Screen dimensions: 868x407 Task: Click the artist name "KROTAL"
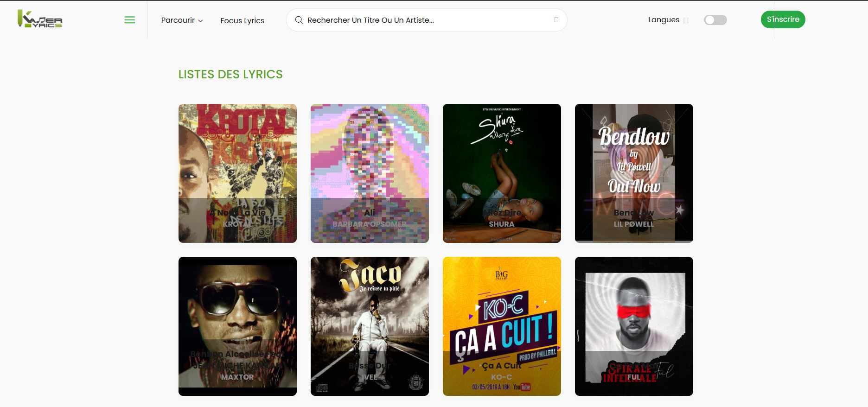pos(237,224)
